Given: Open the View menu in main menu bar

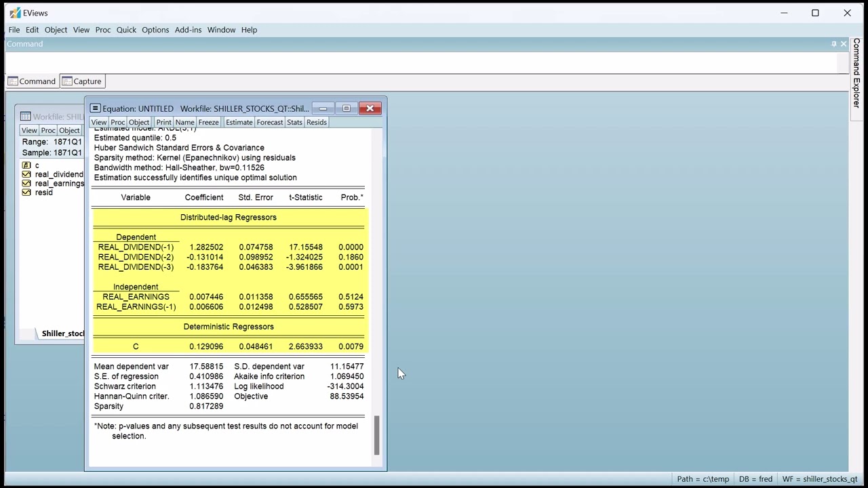Looking at the screenshot, I should (81, 30).
